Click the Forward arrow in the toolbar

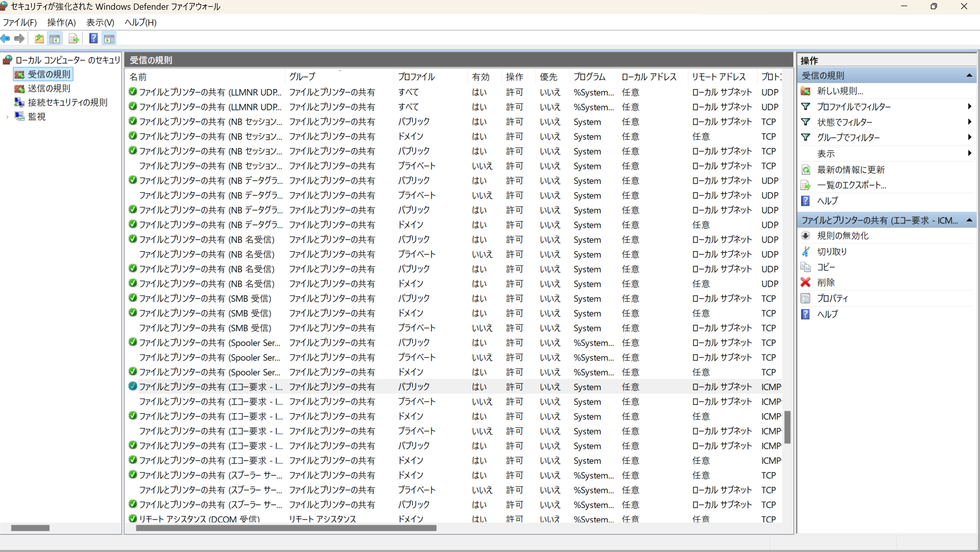[x=19, y=38]
